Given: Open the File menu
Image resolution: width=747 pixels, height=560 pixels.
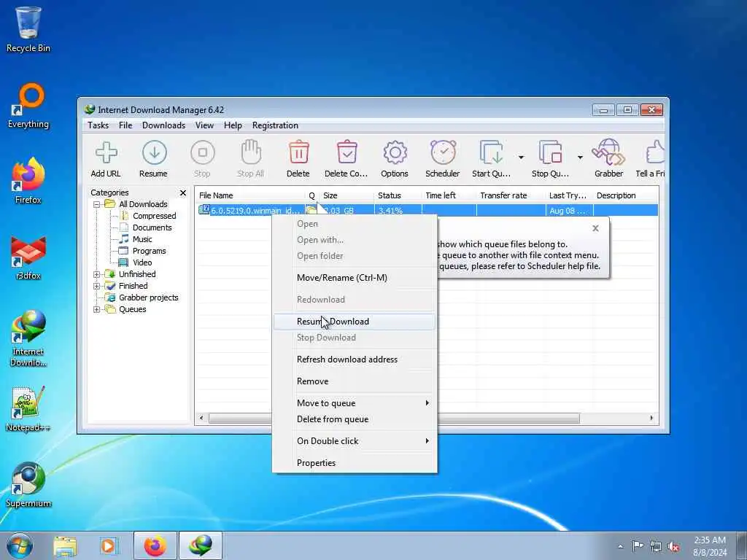Looking at the screenshot, I should click(x=125, y=125).
